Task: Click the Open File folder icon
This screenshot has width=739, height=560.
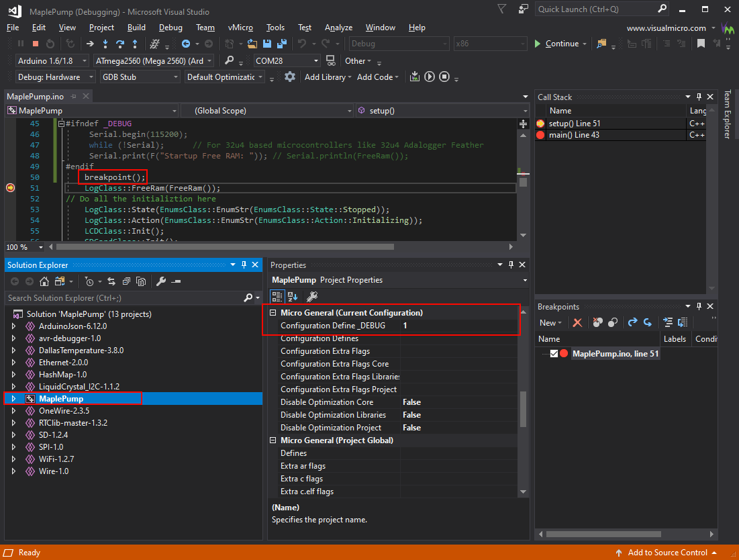Action: pyautogui.click(x=252, y=44)
